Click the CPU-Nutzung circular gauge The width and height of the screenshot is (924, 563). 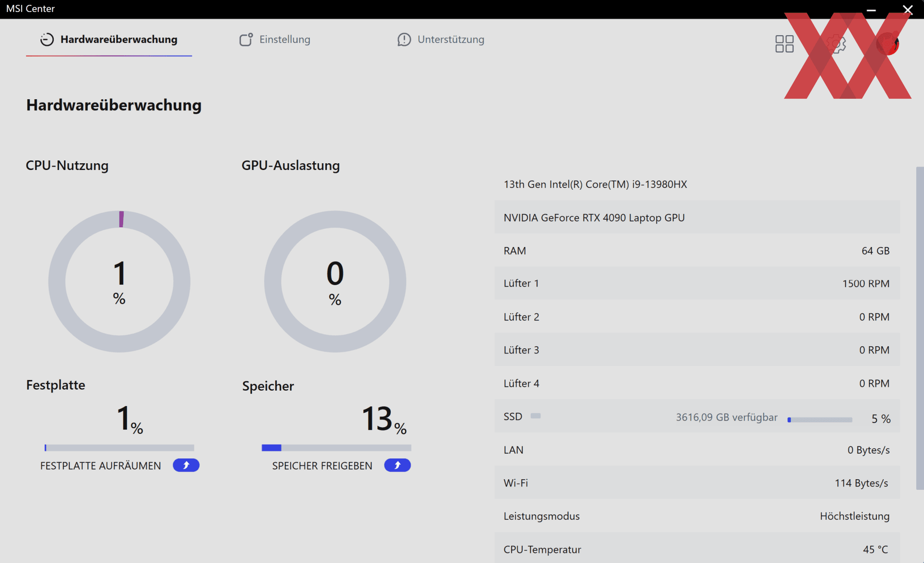[119, 282]
